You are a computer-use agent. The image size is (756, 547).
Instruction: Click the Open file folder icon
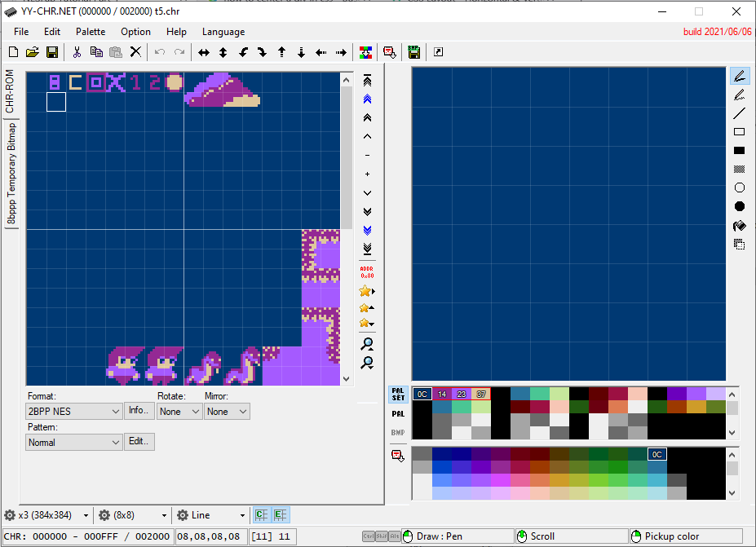click(33, 52)
